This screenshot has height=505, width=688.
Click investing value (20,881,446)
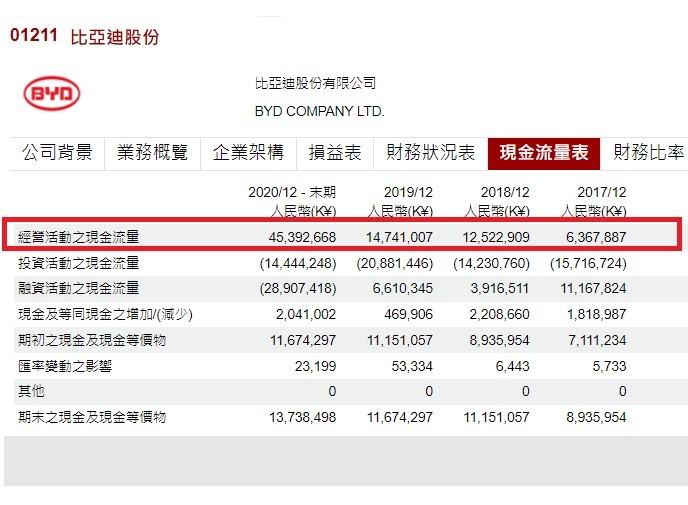coord(395,263)
